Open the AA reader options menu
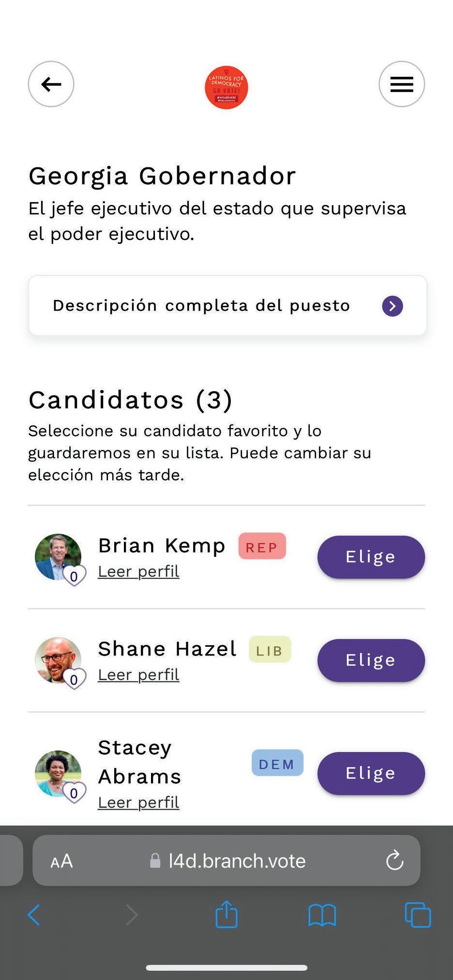Image resolution: width=453 pixels, height=980 pixels. tap(61, 861)
